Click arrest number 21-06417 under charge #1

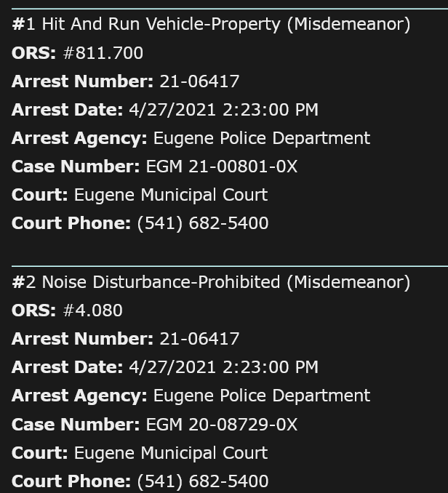199,81
